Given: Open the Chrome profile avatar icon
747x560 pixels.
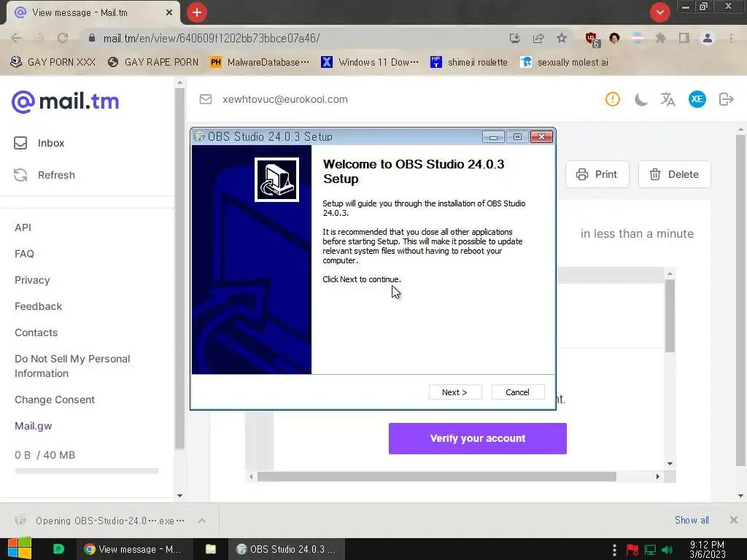Looking at the screenshot, I should coord(708,38).
